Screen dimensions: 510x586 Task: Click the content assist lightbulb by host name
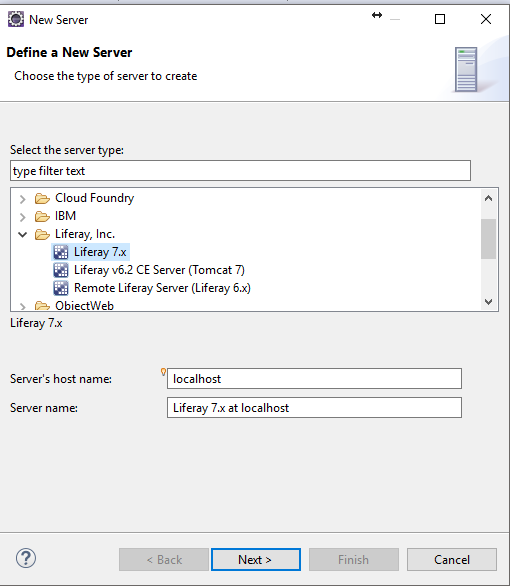click(163, 372)
